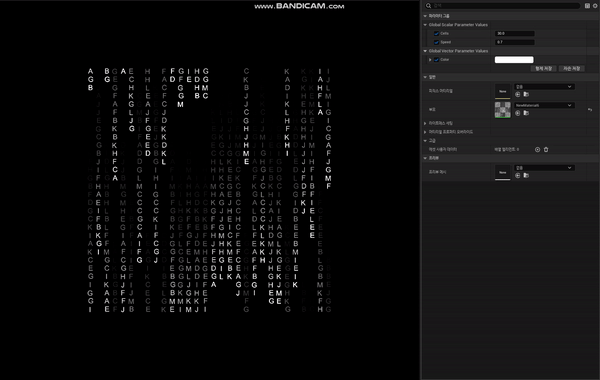Browse to preview mesh asset folder icon
The width and height of the screenshot is (600, 380).
[526, 175]
